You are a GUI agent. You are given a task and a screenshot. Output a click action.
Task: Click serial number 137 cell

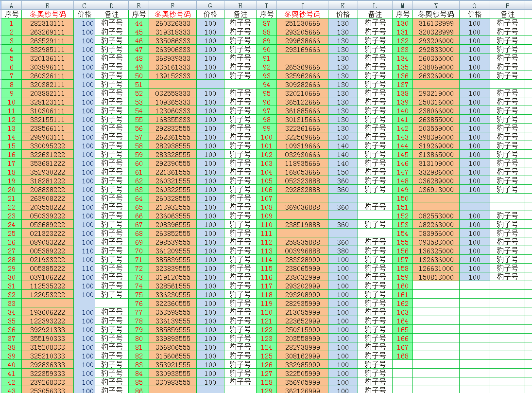click(x=402, y=85)
